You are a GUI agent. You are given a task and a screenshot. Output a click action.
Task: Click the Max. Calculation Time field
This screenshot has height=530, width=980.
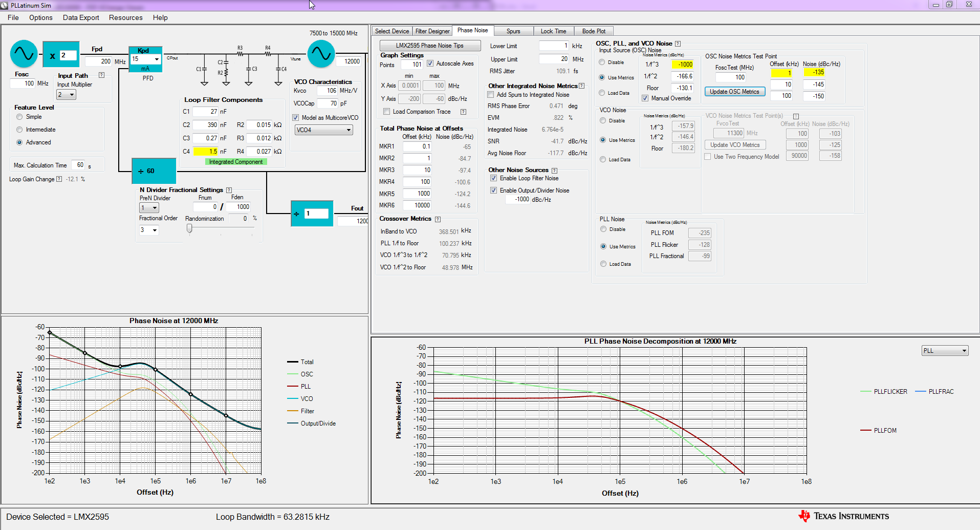point(78,165)
